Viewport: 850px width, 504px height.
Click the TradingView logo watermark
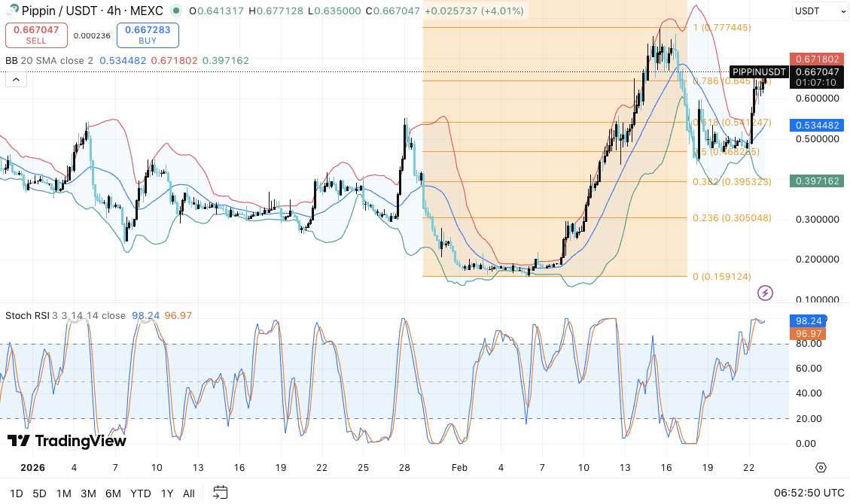(66, 440)
